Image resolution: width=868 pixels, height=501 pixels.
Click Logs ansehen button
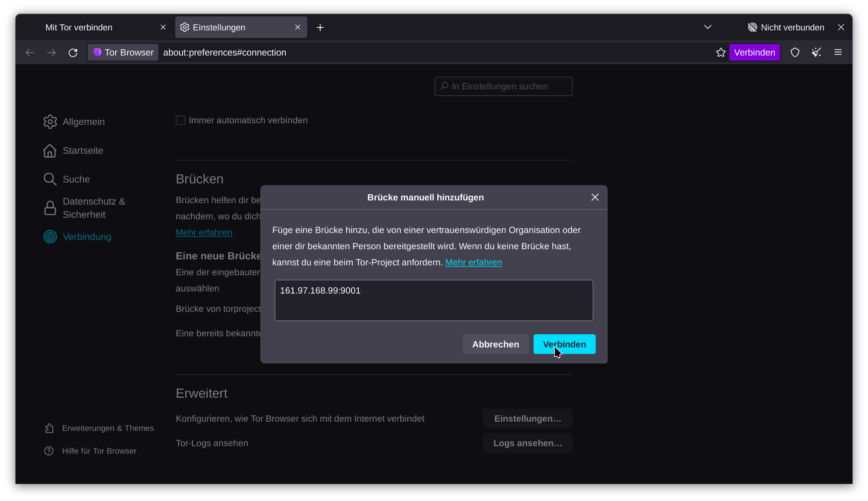coord(527,442)
